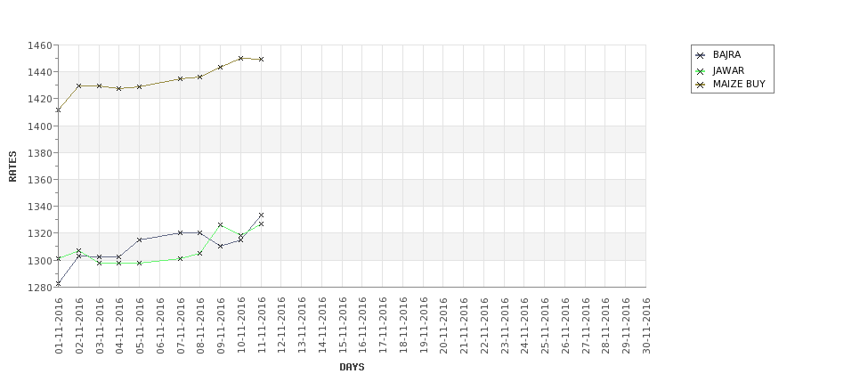Viewport: 868px width, 382px height.
Task: Select BAJRA's highest point on 11-11-2016
Action: pyautogui.click(x=261, y=215)
